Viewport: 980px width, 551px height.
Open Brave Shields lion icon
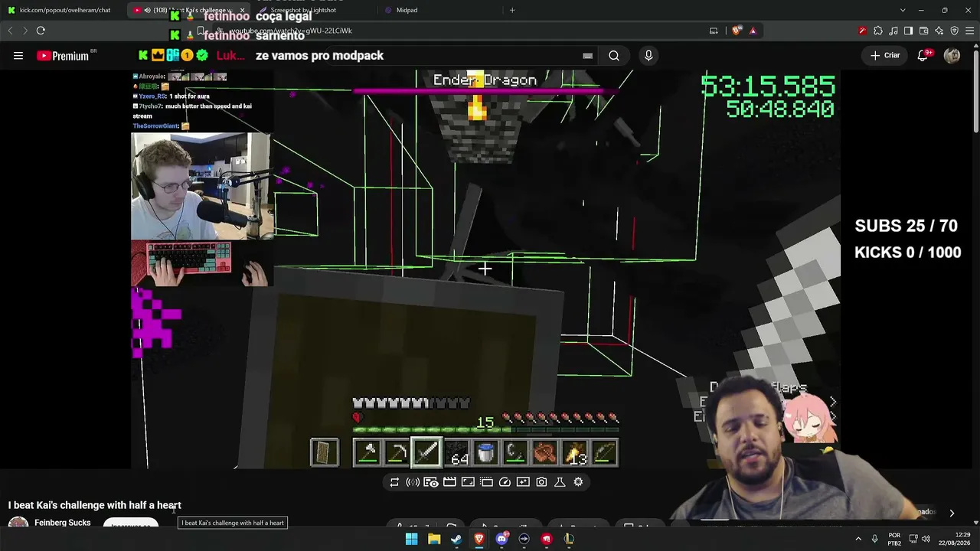[737, 31]
